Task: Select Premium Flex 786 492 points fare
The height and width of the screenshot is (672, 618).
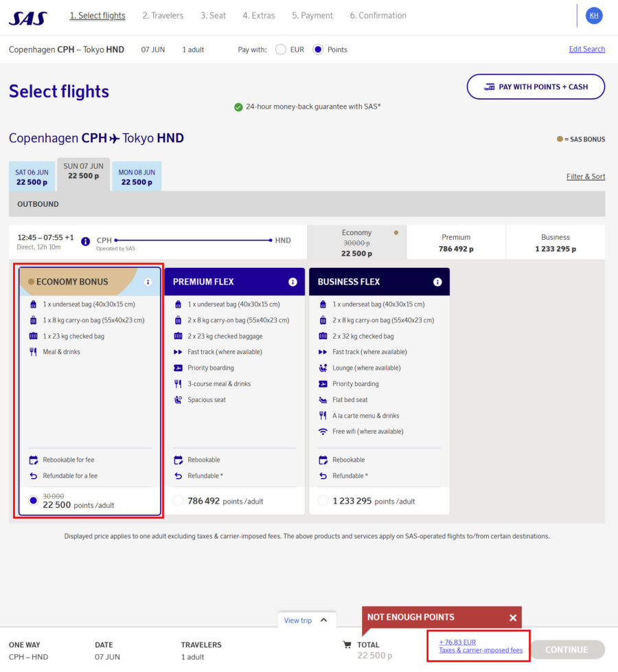Action: click(178, 501)
